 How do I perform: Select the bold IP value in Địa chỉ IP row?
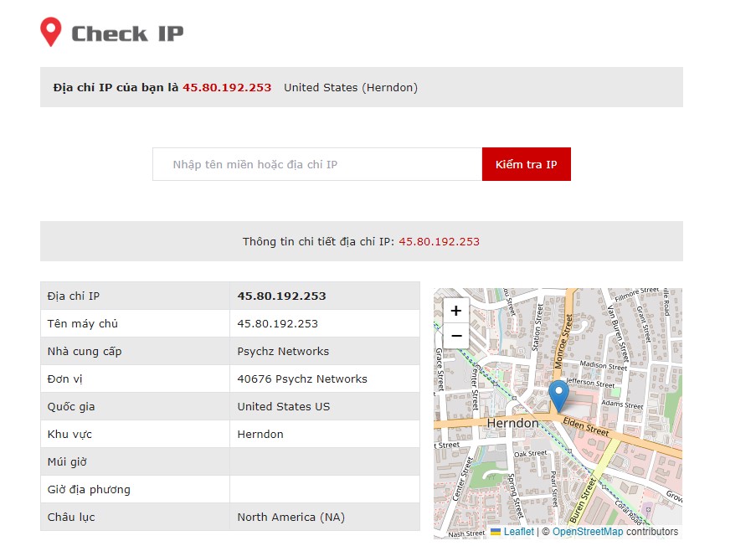point(281,296)
